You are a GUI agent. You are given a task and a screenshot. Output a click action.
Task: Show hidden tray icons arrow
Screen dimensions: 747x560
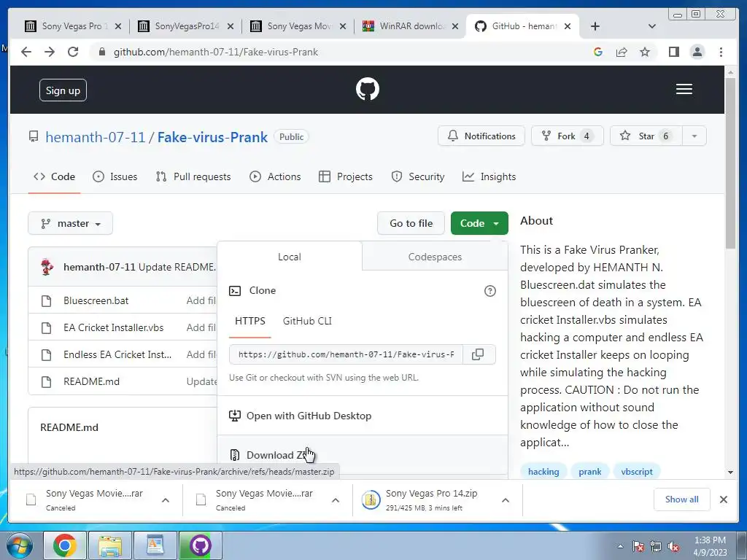pos(620,546)
